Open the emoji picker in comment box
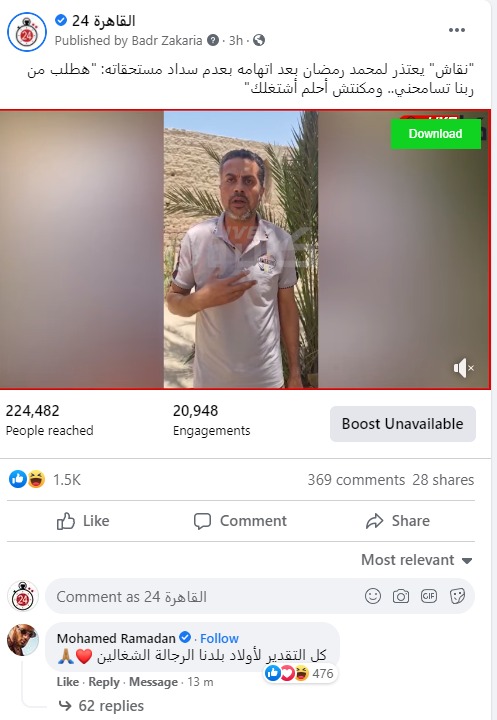This screenshot has height=720, width=497. [373, 596]
